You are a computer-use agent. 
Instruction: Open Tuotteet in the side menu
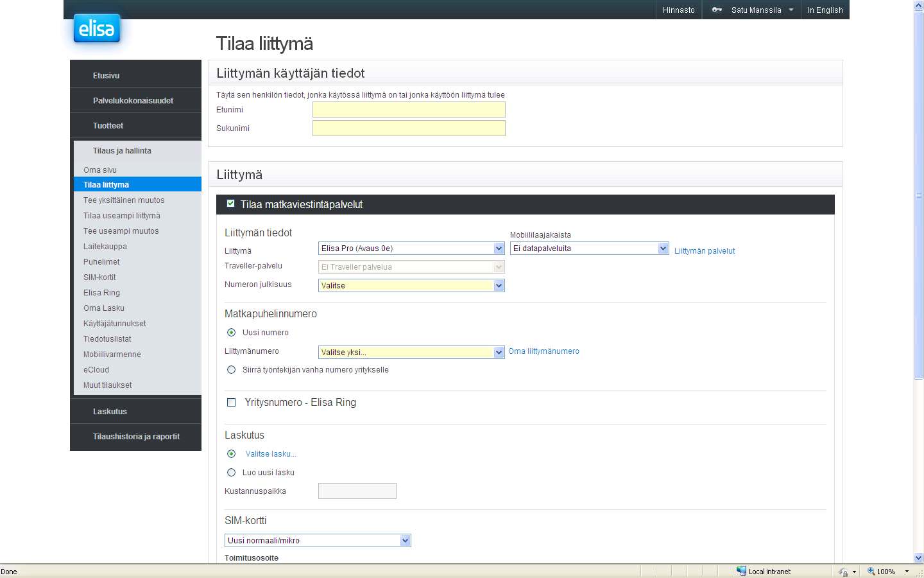108,125
